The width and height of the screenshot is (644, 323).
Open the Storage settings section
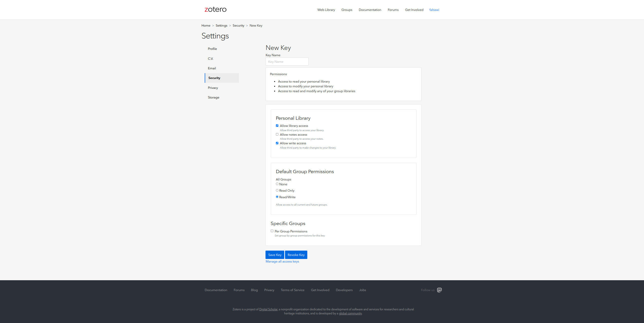point(213,97)
